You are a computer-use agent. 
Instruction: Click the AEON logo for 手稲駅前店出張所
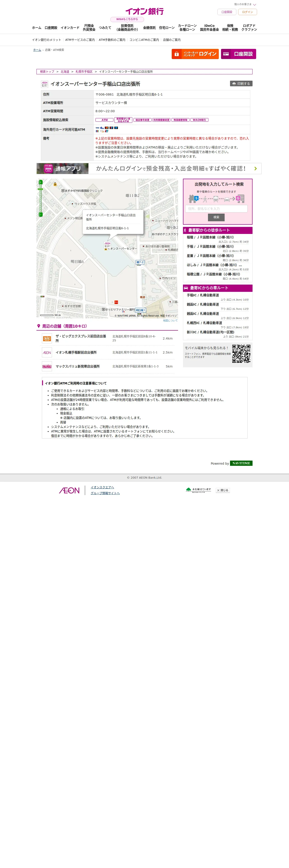pyautogui.click(x=47, y=352)
